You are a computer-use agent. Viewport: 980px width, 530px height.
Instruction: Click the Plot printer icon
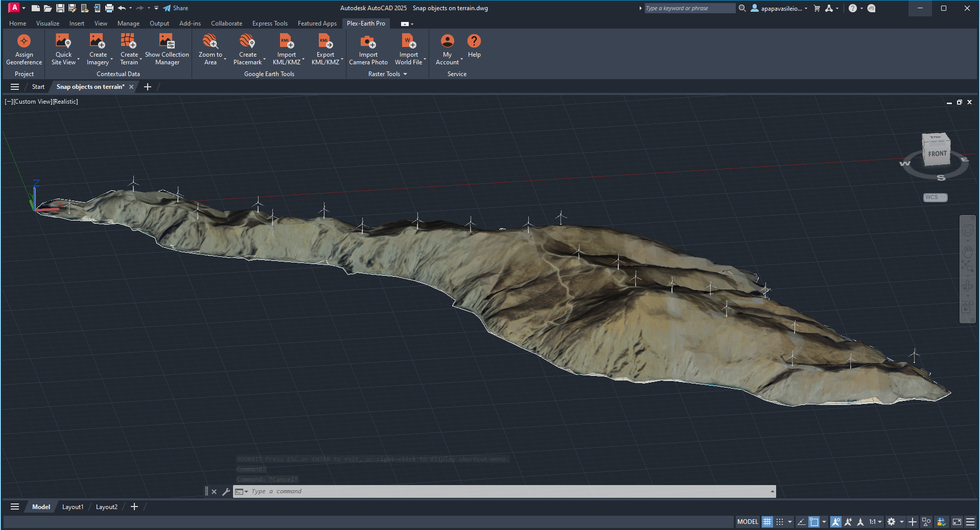(x=109, y=8)
